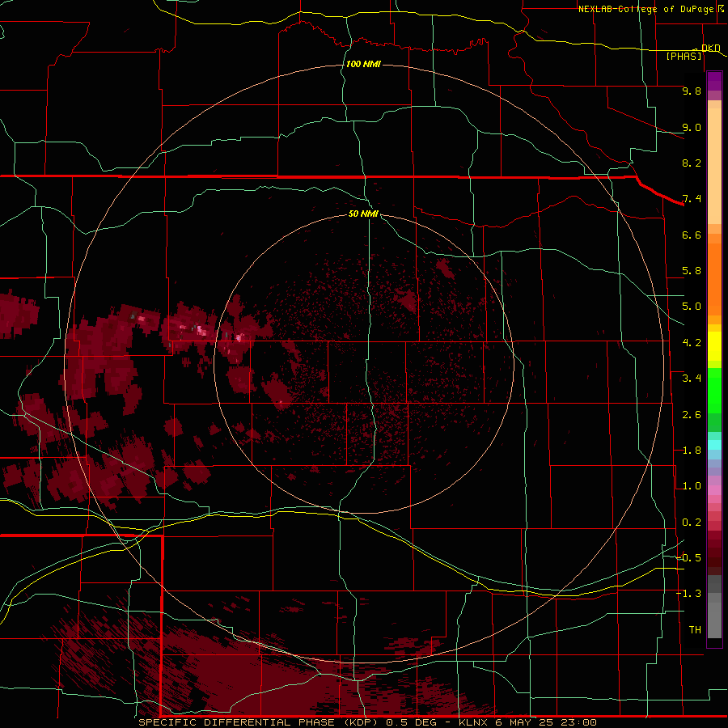The image size is (728, 728).
Task: Click the 2.6 scale value
Action: 692,415
